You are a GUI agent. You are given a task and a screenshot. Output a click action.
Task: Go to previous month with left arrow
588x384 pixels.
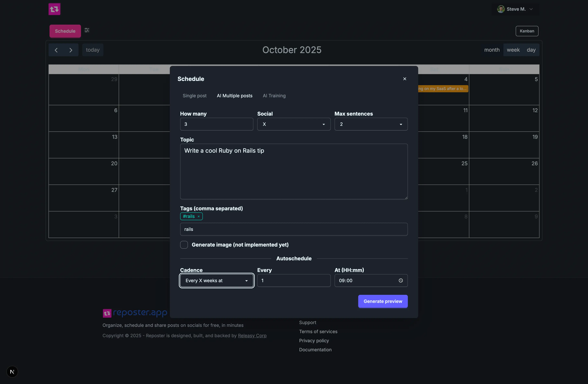(56, 50)
